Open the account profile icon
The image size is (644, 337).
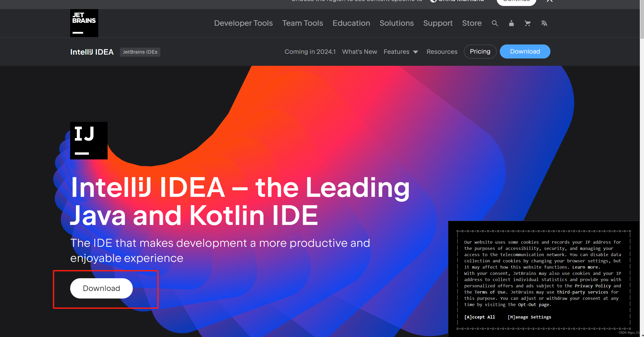[x=511, y=23]
